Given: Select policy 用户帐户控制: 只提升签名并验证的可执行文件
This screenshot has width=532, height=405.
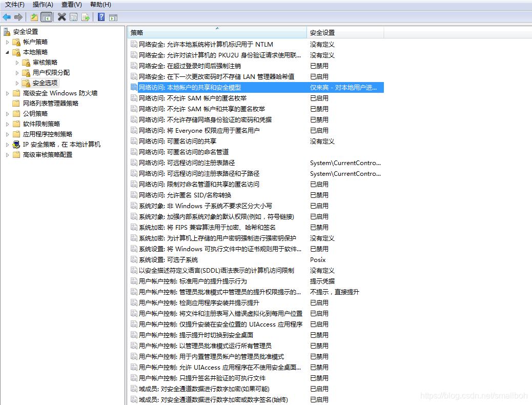Looking at the screenshot, I should point(202,378).
